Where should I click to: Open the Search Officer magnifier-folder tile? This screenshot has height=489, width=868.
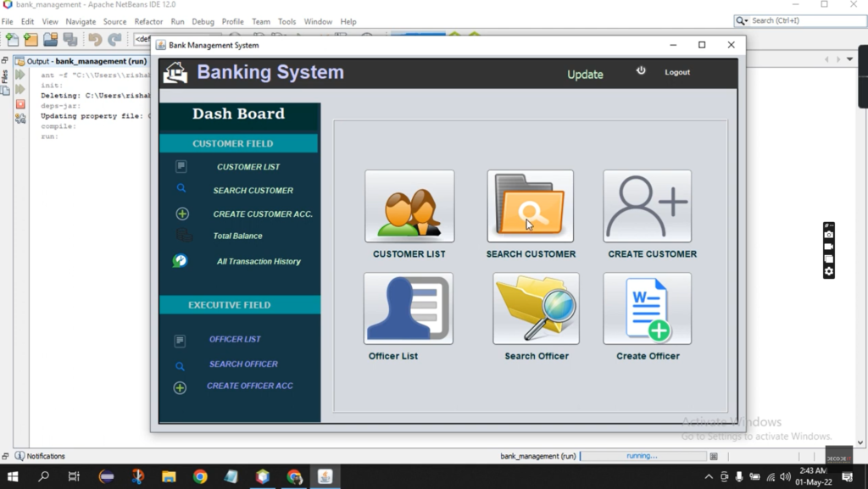point(536,308)
